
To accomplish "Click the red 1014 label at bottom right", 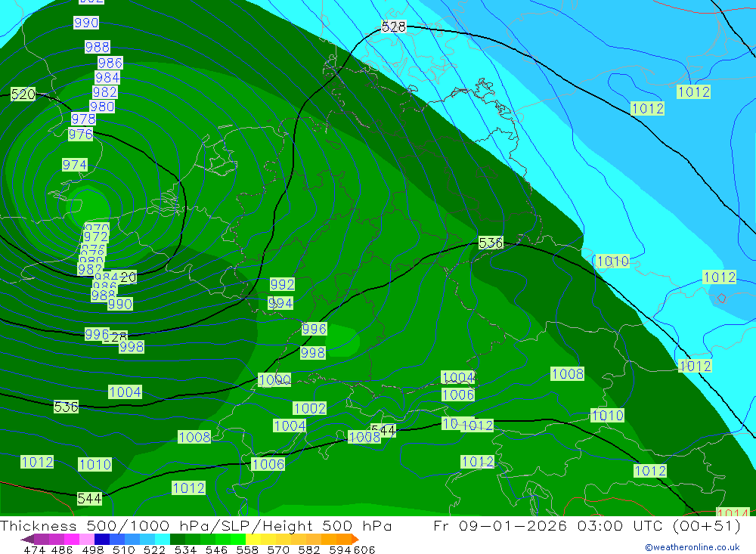I will tap(733, 513).
